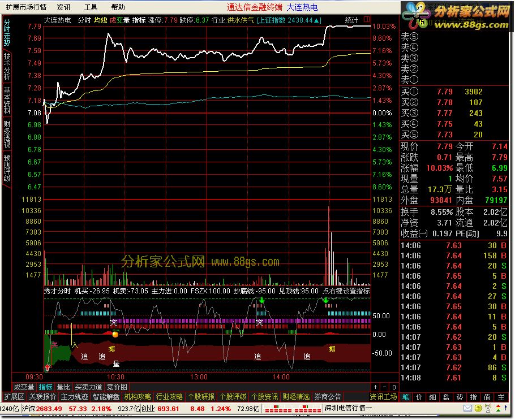Click the 卖① ask row
The height and width of the screenshot is (420, 515).
pyautogui.click(x=454, y=80)
